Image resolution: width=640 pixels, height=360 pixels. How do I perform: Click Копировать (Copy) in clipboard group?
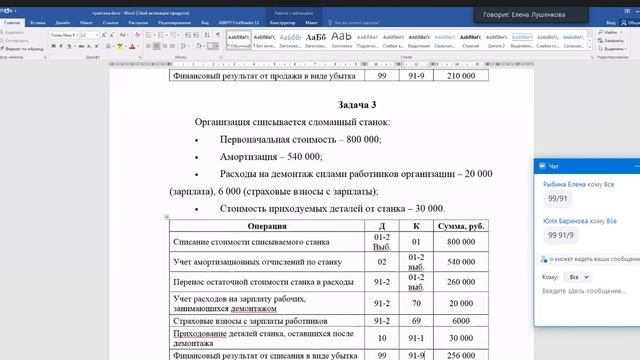(x=15, y=40)
